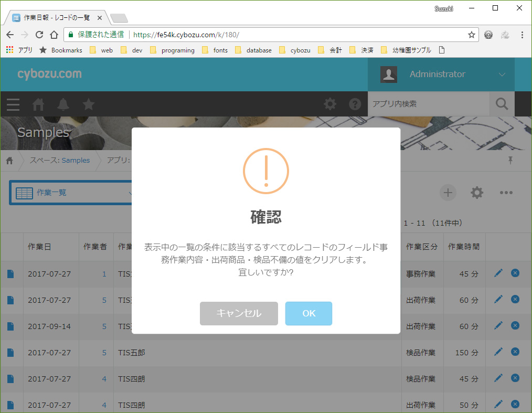Viewport: 532px width, 413px height.
Task: Sort by the 作業区分 column header
Action: click(x=422, y=247)
